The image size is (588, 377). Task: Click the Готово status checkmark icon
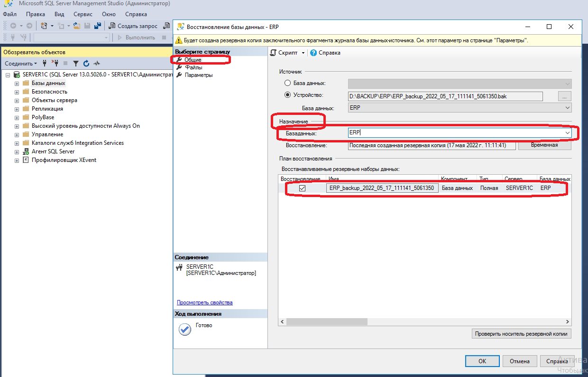pyautogui.click(x=184, y=329)
